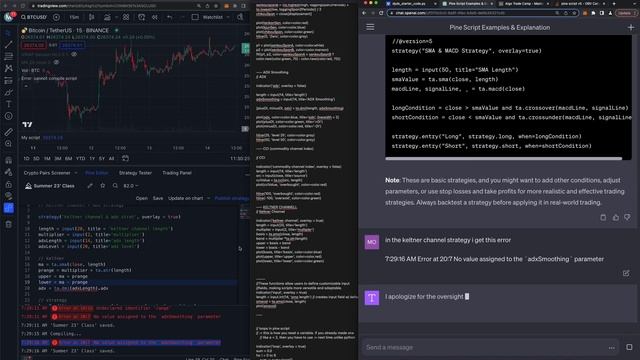The image size is (640, 360).
Task: Reload the ChatGPT browser page
Action: tap(381, 13)
